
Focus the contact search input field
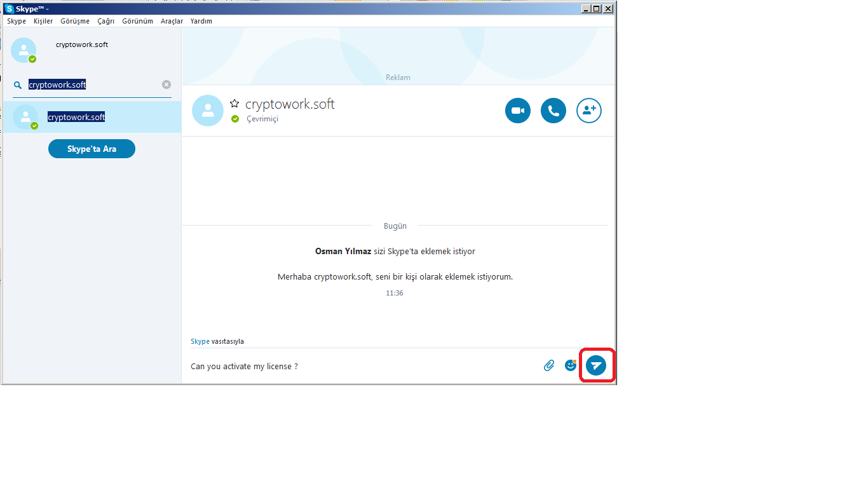(92, 85)
